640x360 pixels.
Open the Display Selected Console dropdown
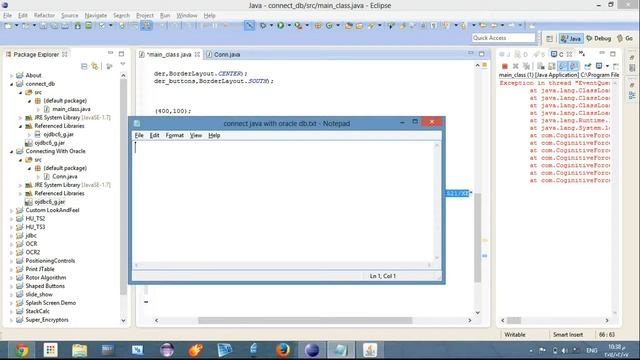[607, 66]
